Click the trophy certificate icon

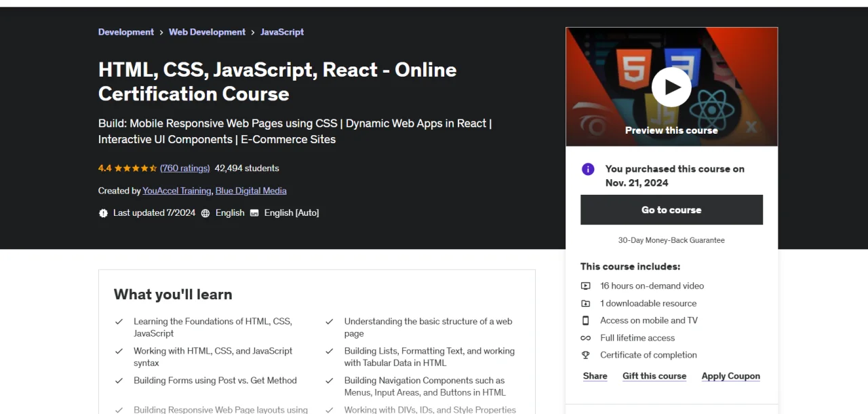(586, 355)
